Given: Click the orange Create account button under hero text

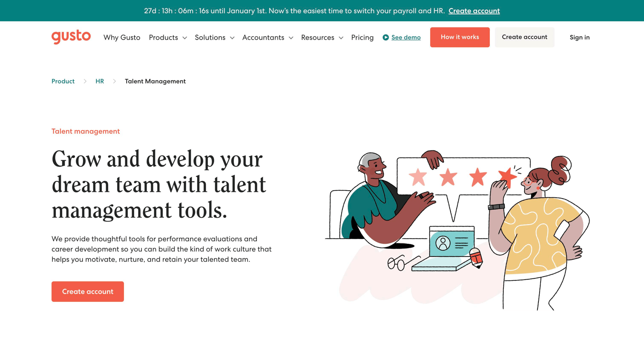Looking at the screenshot, I should (x=88, y=292).
